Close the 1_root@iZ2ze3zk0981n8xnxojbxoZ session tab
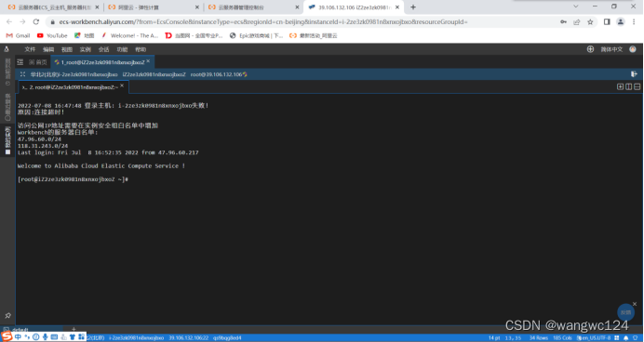Image resolution: width=644 pixels, height=342 pixels. [x=148, y=61]
